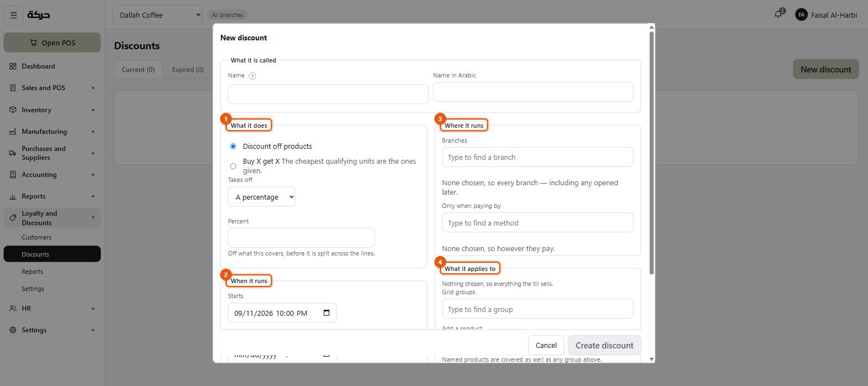Click the app logo

tap(39, 15)
